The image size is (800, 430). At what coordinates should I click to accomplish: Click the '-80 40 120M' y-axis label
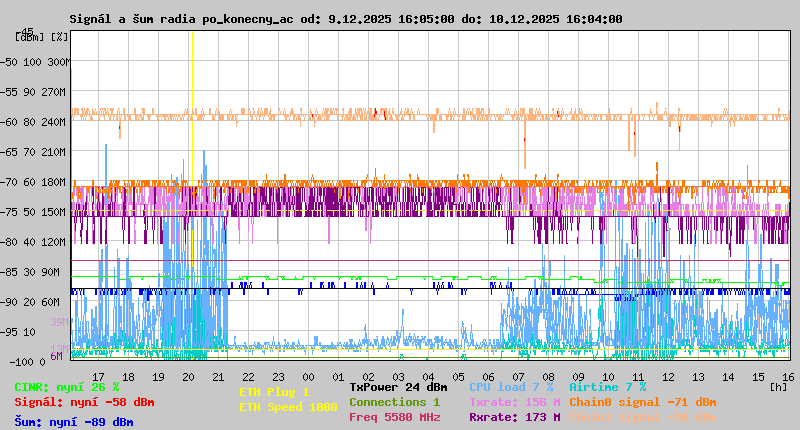point(33,242)
